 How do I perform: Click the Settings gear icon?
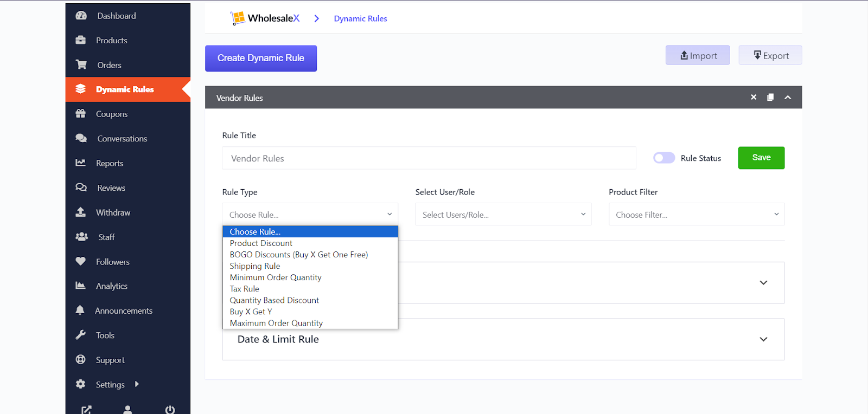click(81, 384)
